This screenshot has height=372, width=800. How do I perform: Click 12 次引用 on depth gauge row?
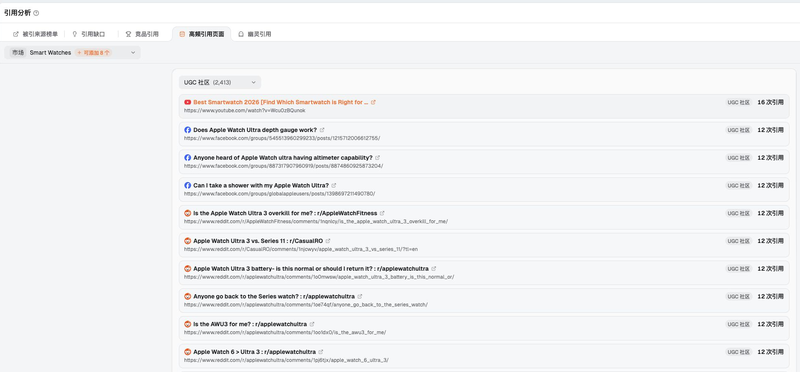coord(770,130)
